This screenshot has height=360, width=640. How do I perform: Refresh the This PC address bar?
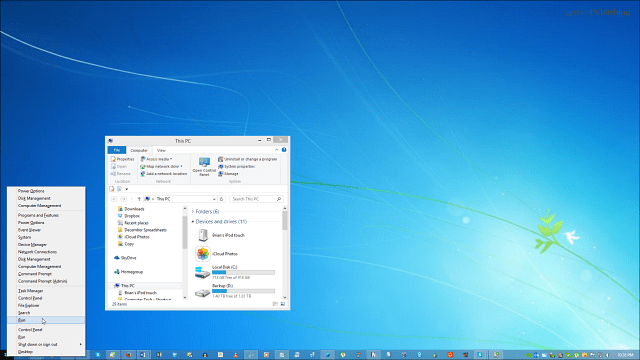tap(222, 199)
